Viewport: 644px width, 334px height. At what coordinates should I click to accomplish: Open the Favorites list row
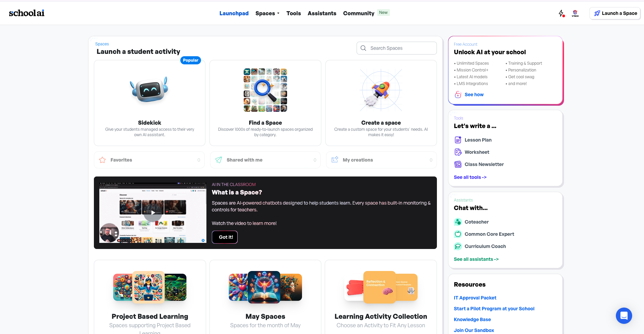point(149,160)
